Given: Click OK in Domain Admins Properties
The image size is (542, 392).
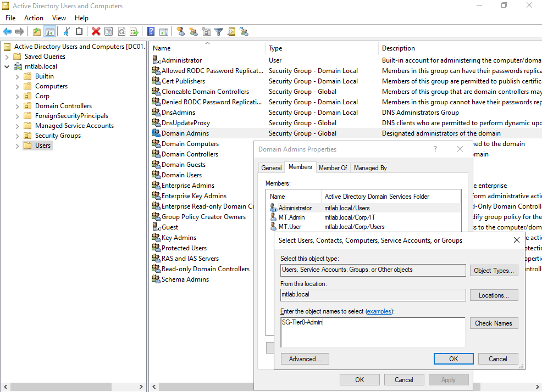Looking at the screenshot, I should pos(360,379).
